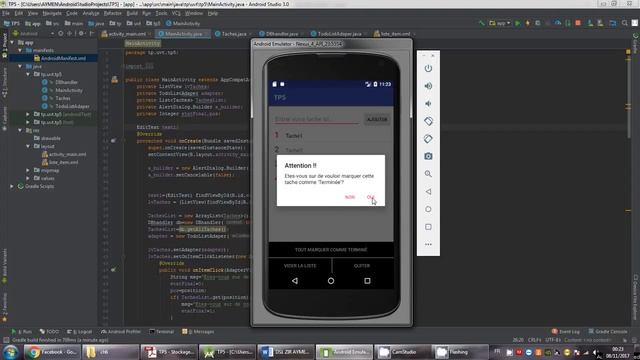Tap the QUITTER button in the app
This screenshot has height=360, width=640.
point(362,266)
